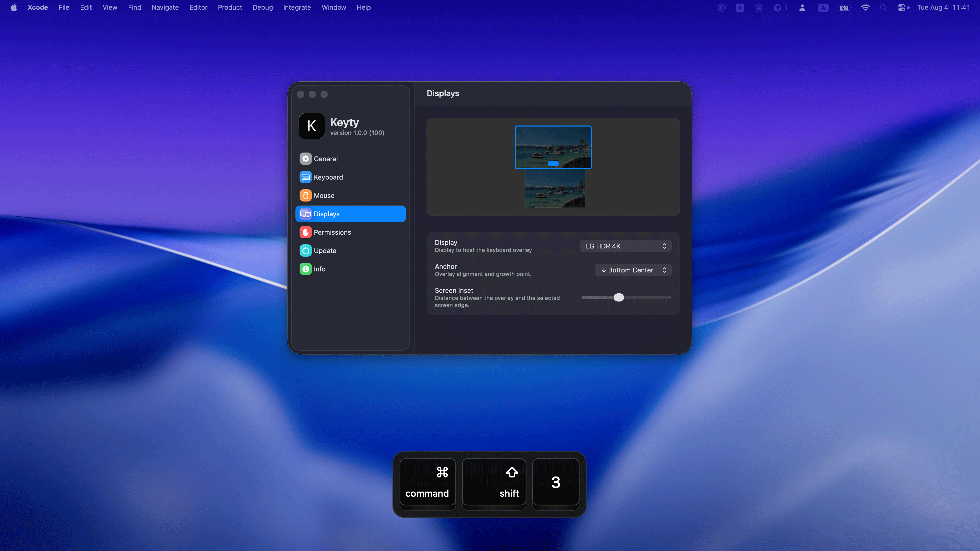Open the Keyboard section icon in sidebar
Screen dimensions: 980x551
[x=305, y=177]
